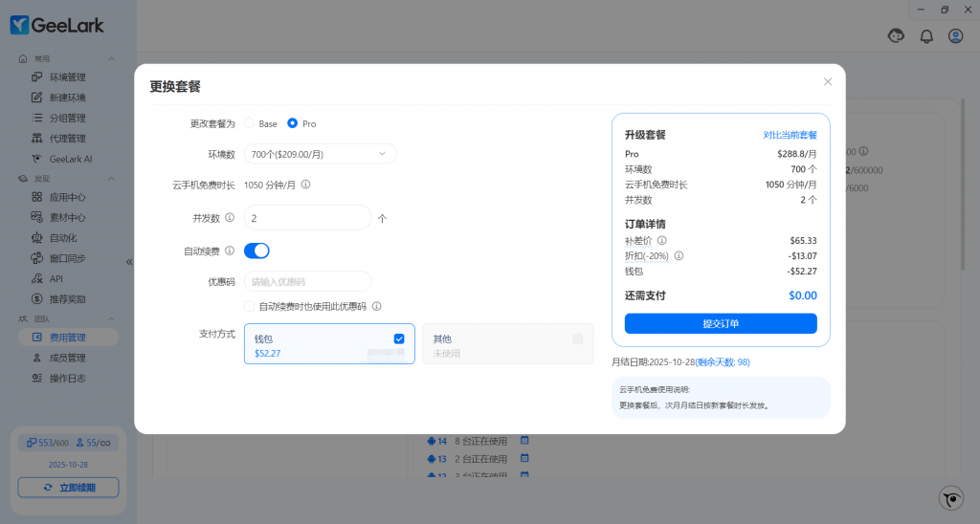Screen dimensions: 980x524
Task: Click info icon next to 并发数 label
Action: 230,218
